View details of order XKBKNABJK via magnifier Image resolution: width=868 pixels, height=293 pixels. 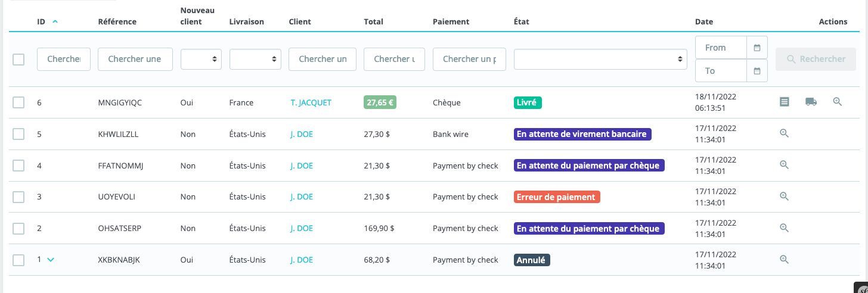(x=784, y=259)
